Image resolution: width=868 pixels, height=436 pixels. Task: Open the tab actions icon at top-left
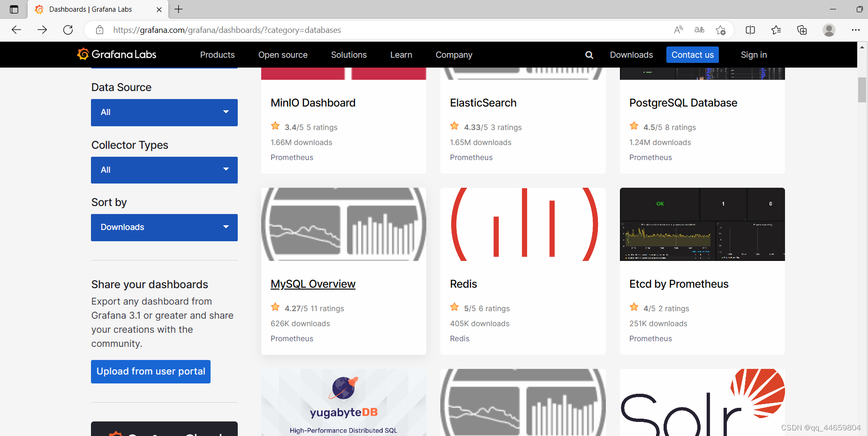click(14, 9)
